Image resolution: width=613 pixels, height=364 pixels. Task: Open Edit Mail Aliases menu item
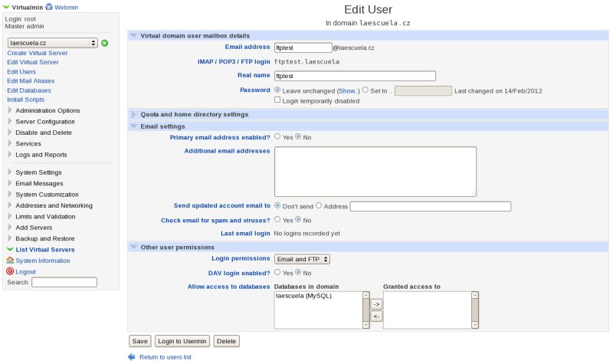[31, 81]
